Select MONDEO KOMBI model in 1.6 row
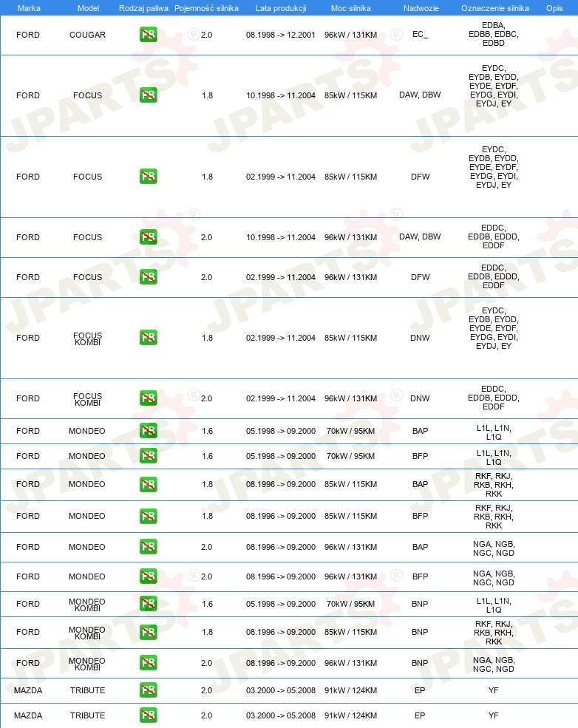The height and width of the screenshot is (728, 578). tap(87, 605)
